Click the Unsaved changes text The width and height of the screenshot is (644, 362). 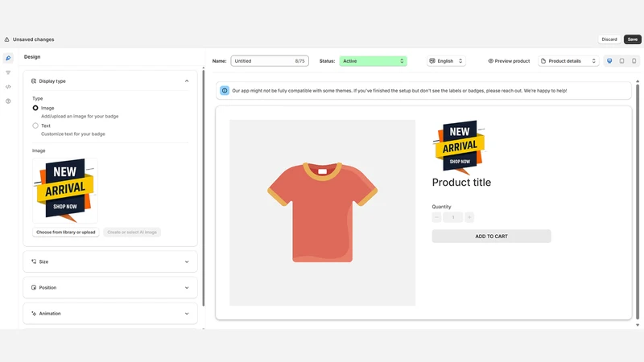tap(33, 39)
